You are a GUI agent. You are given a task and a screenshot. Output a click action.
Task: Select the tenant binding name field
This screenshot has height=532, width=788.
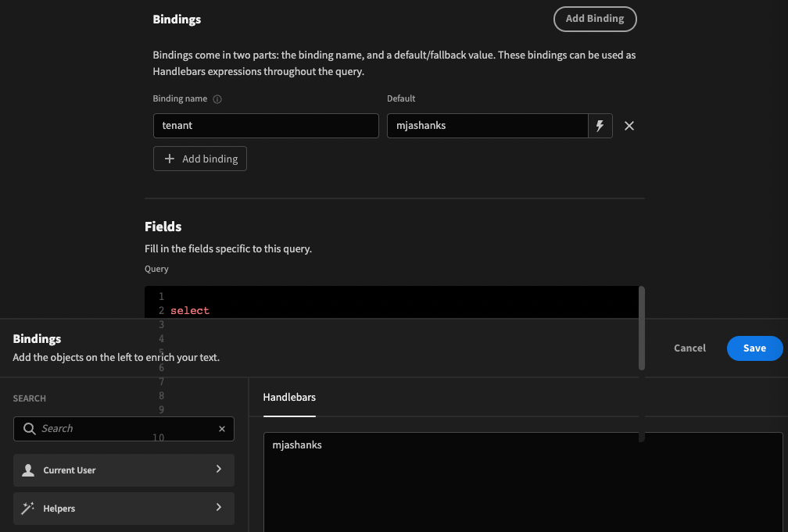click(x=266, y=126)
